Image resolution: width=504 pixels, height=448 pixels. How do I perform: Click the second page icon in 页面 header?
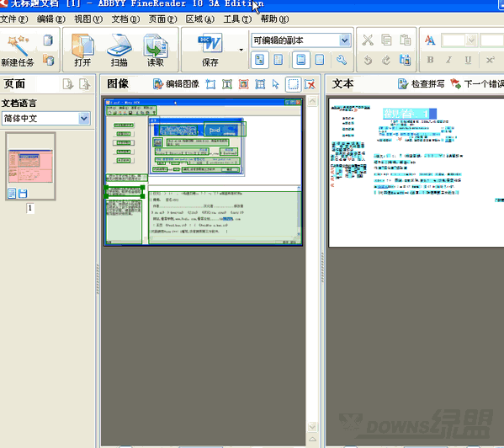point(85,84)
